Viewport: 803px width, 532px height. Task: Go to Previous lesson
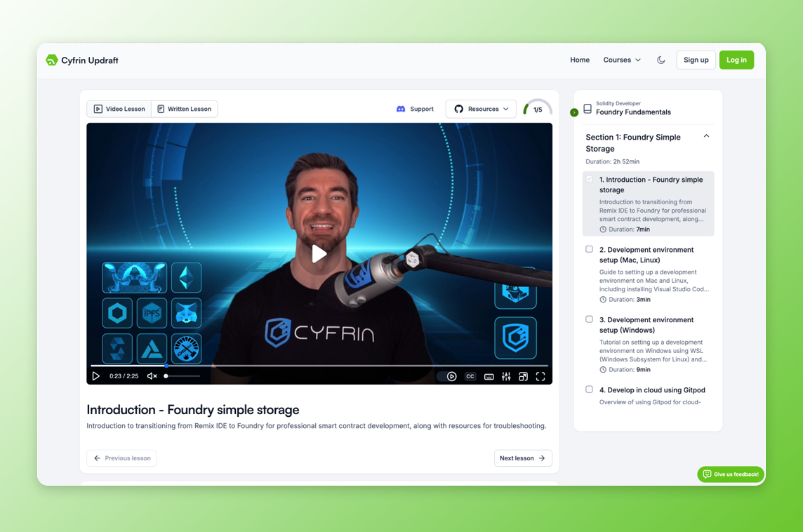(122, 458)
